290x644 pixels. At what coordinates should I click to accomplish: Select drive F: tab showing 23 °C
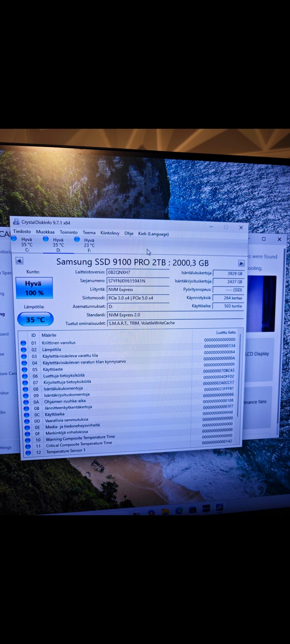(x=89, y=245)
